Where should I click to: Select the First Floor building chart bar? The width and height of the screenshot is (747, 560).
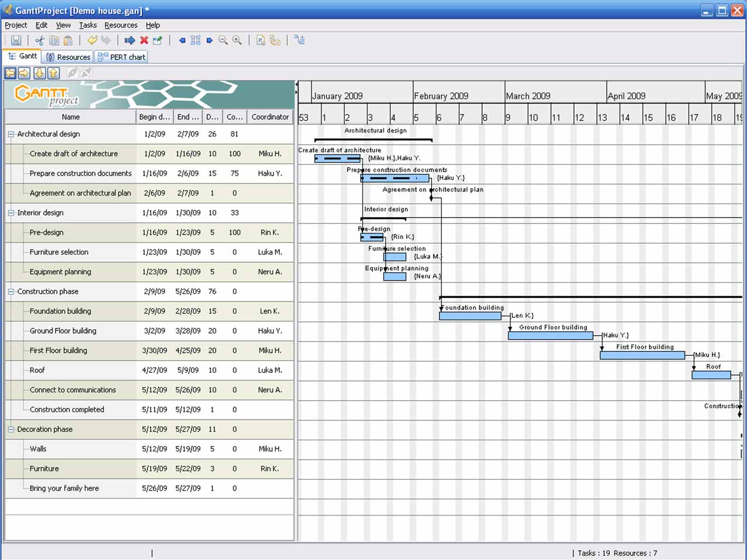coord(643,355)
